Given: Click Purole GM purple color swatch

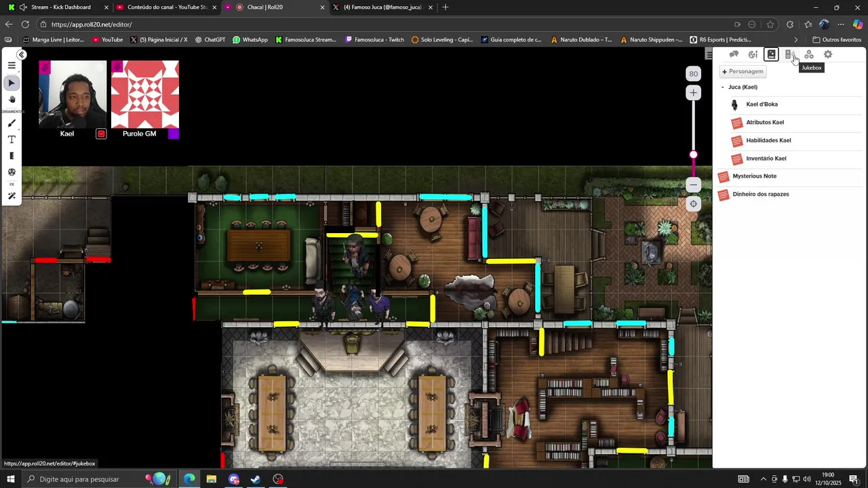Looking at the screenshot, I should click(x=174, y=134).
